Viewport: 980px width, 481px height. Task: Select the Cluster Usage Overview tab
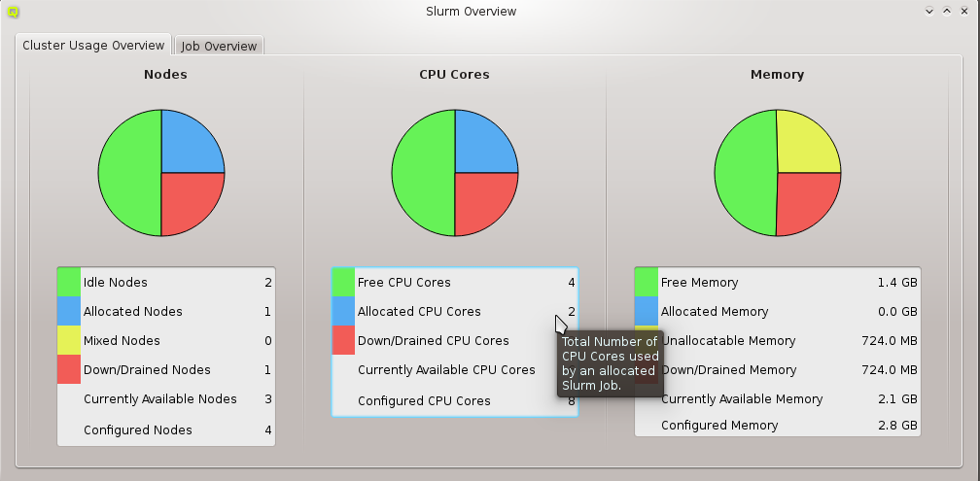click(x=93, y=45)
